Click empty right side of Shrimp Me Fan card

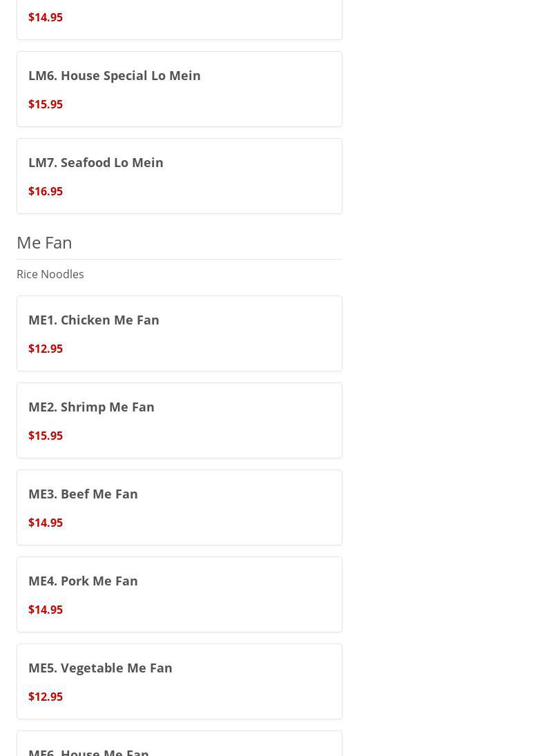click(276, 420)
